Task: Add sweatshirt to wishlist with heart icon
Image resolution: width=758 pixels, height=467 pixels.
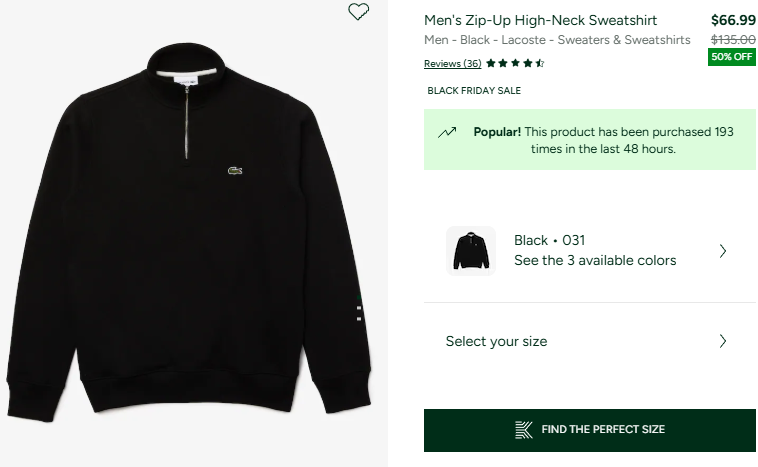Action: click(358, 12)
